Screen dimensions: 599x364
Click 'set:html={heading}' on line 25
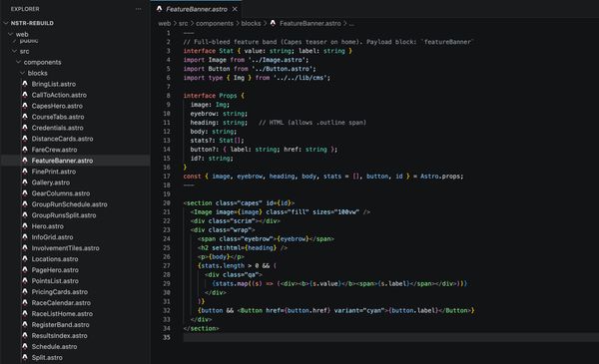click(x=244, y=248)
